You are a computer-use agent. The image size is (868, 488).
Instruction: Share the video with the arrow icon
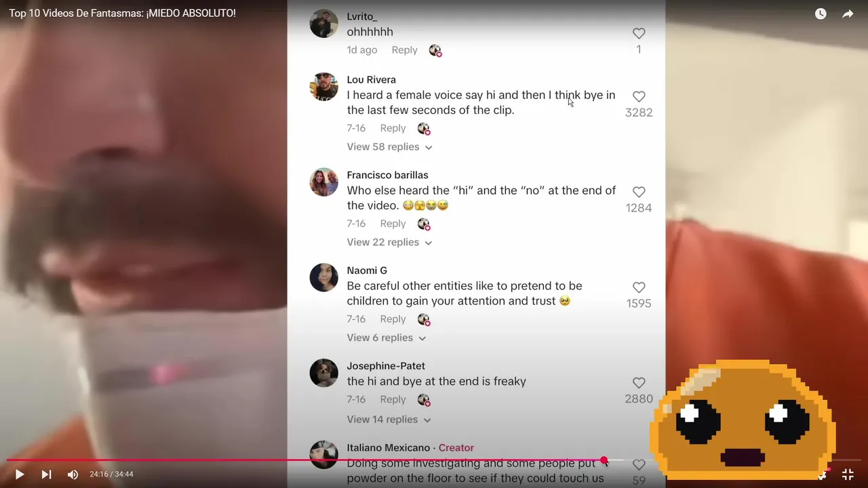coord(848,14)
